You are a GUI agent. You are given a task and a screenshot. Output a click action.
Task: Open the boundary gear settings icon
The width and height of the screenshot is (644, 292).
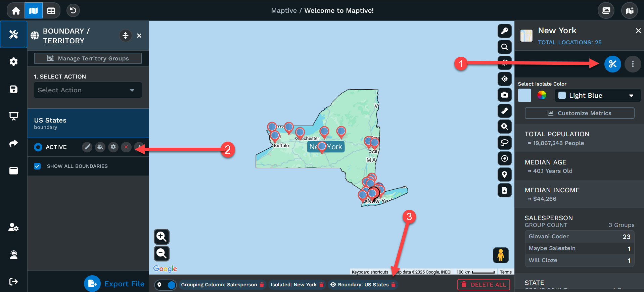click(x=113, y=147)
